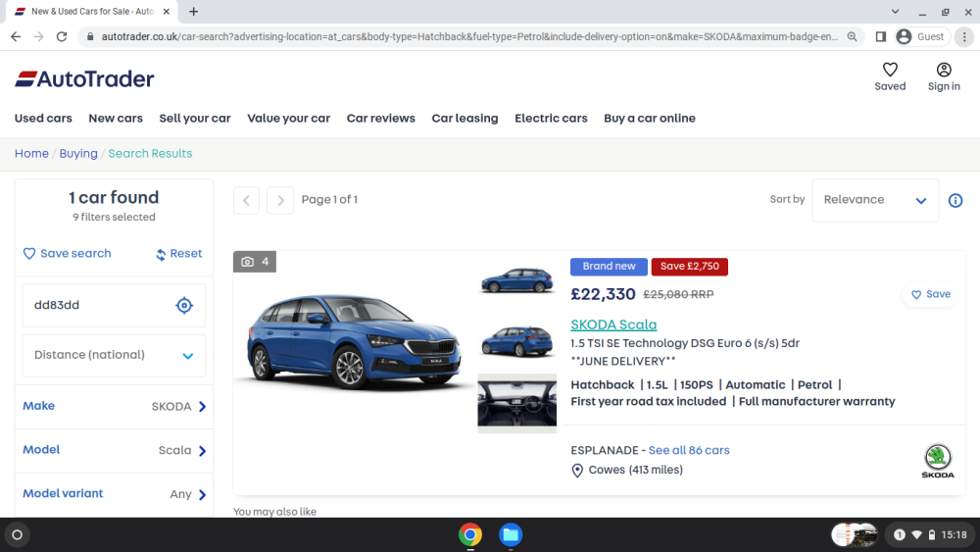Open New cars menu
The height and width of the screenshot is (552, 980).
point(116,119)
